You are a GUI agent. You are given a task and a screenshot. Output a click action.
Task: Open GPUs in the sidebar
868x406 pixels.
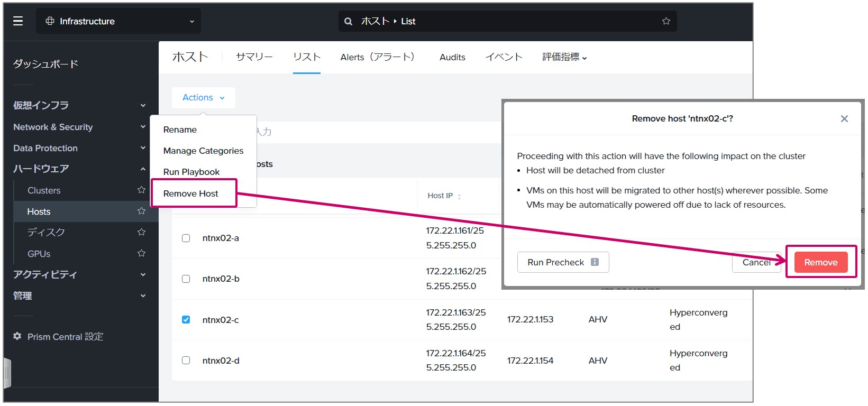(x=39, y=254)
